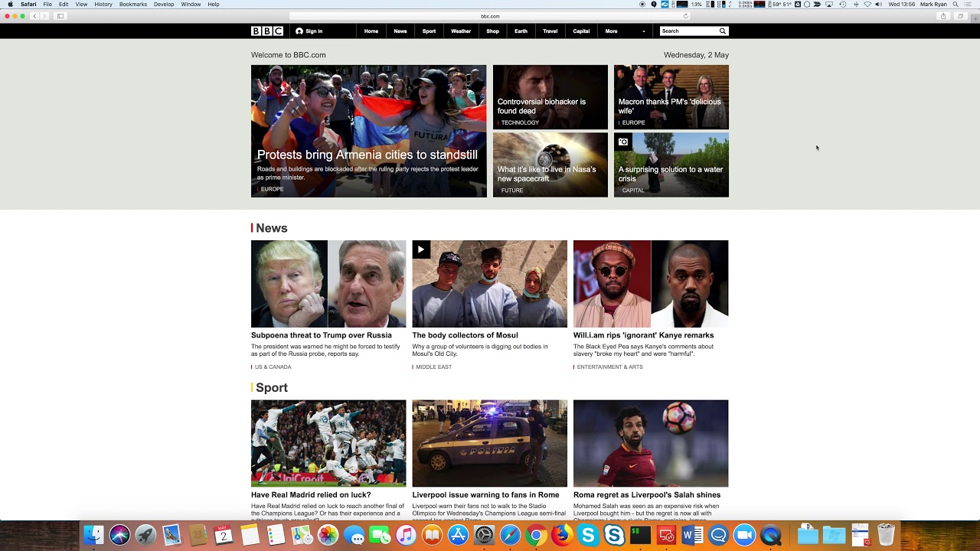This screenshot has width=980, height=551.
Task: Open Google Chrome from the dock
Action: click(x=536, y=535)
